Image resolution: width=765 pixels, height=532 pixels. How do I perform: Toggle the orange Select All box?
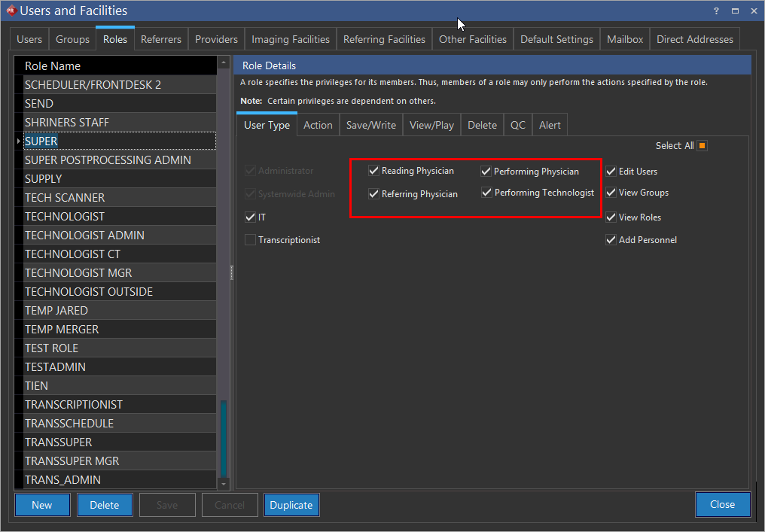pos(702,146)
